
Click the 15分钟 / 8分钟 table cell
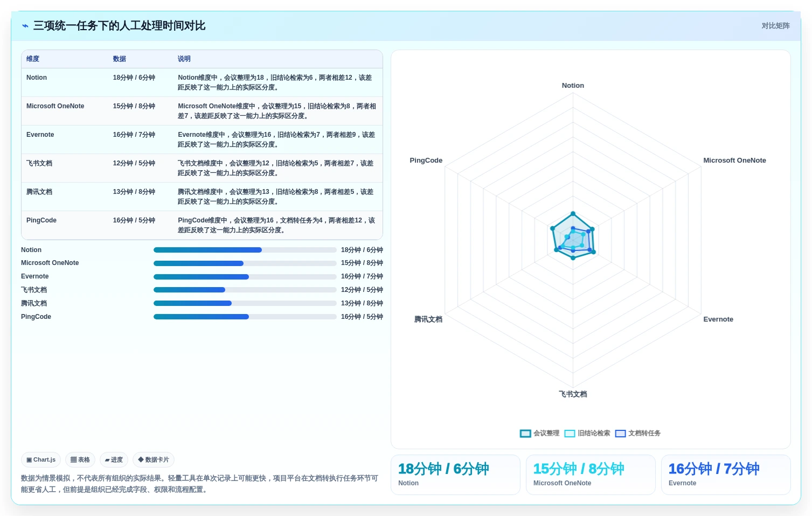point(134,106)
